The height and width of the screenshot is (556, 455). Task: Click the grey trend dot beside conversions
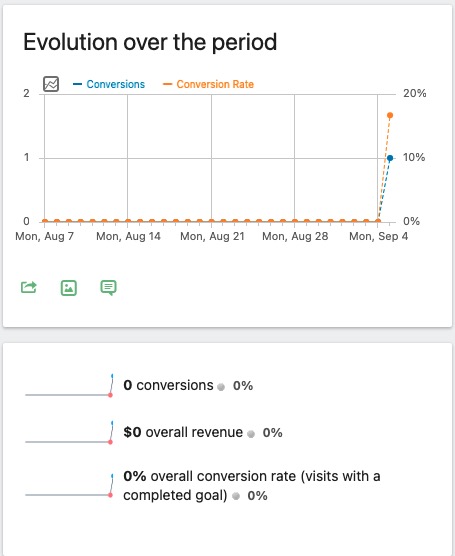[221, 387]
